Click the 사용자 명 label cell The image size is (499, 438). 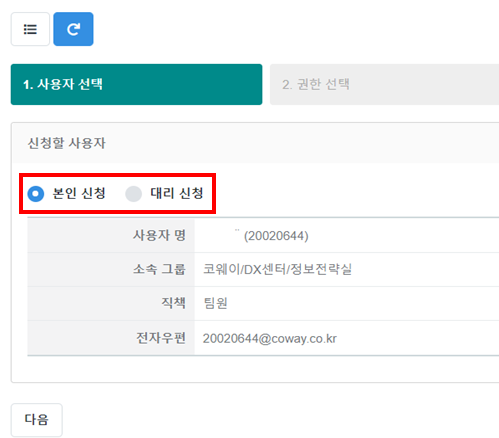click(111, 235)
